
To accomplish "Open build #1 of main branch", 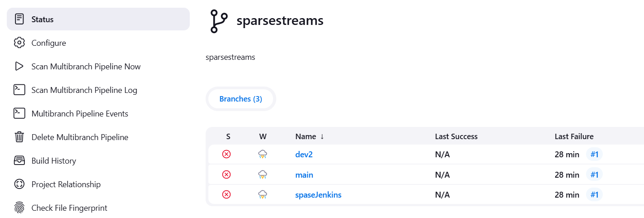I will pos(595,174).
